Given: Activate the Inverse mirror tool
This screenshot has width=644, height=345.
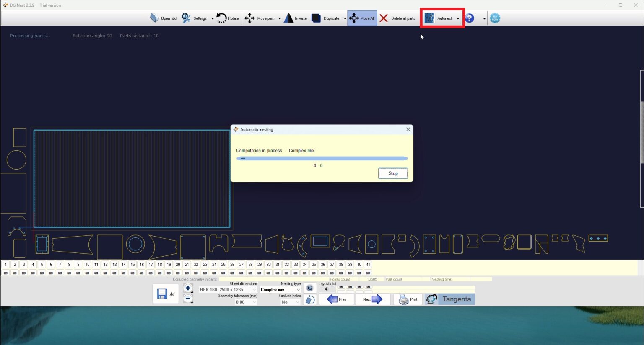Looking at the screenshot, I should [289, 18].
